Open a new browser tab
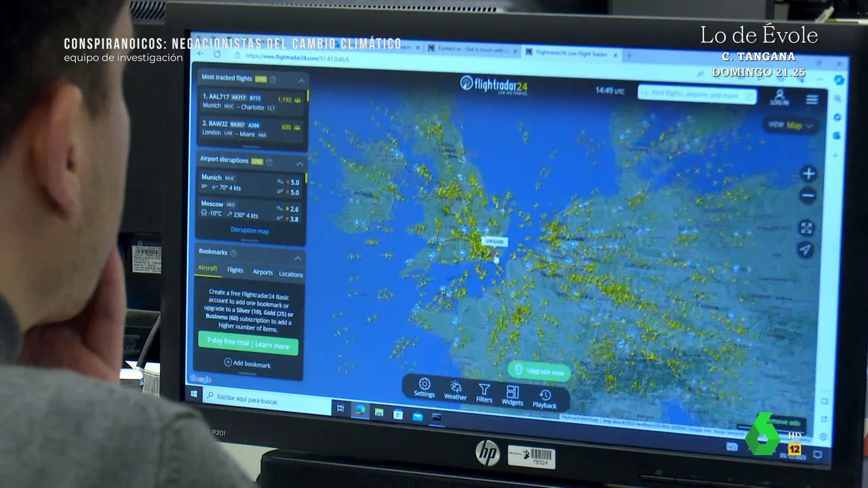This screenshot has width=868, height=488. coord(630,55)
